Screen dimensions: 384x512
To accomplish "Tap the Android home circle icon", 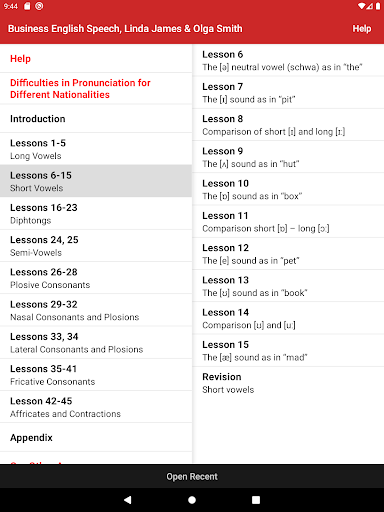I will point(192,500).
